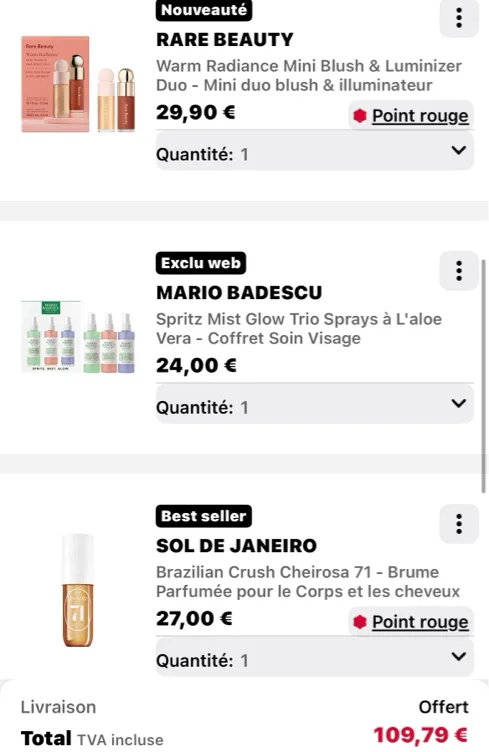Open the Rare Beauty blush duo product image
Screen dimensions: 489x752
79,84
